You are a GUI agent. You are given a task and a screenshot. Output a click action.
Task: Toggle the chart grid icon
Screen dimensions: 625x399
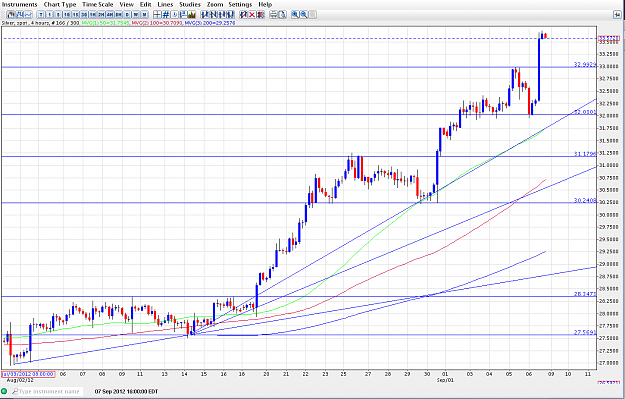click(166, 15)
